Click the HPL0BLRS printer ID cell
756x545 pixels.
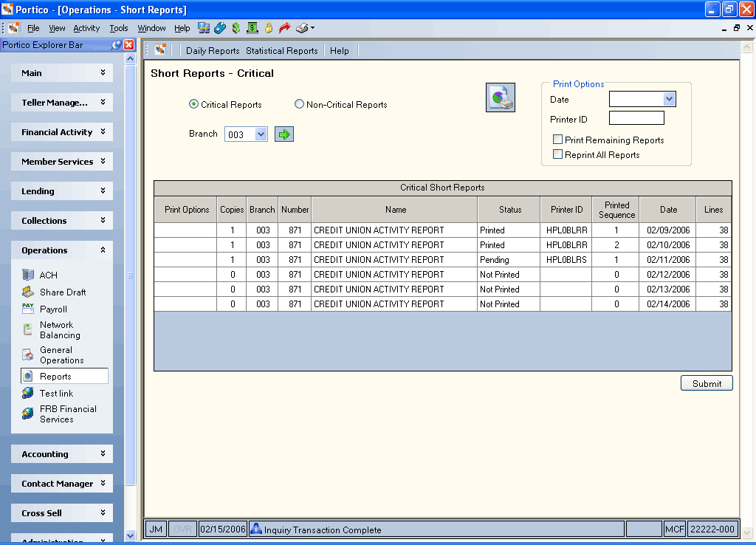[x=566, y=259]
